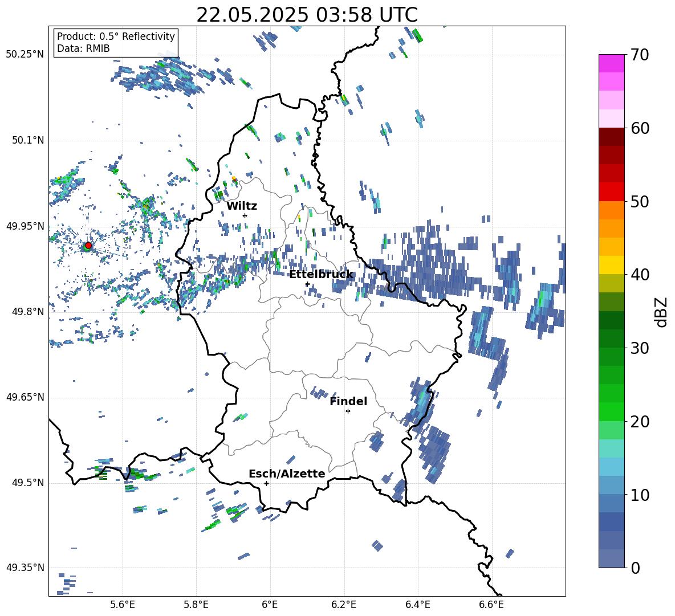The width and height of the screenshot is (675, 616).
Task: Click the turquoise colorbar swatch below 20
Action: tap(611, 448)
